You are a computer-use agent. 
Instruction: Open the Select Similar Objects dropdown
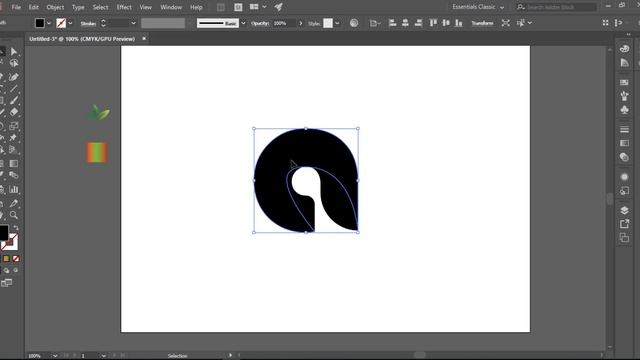524,23
